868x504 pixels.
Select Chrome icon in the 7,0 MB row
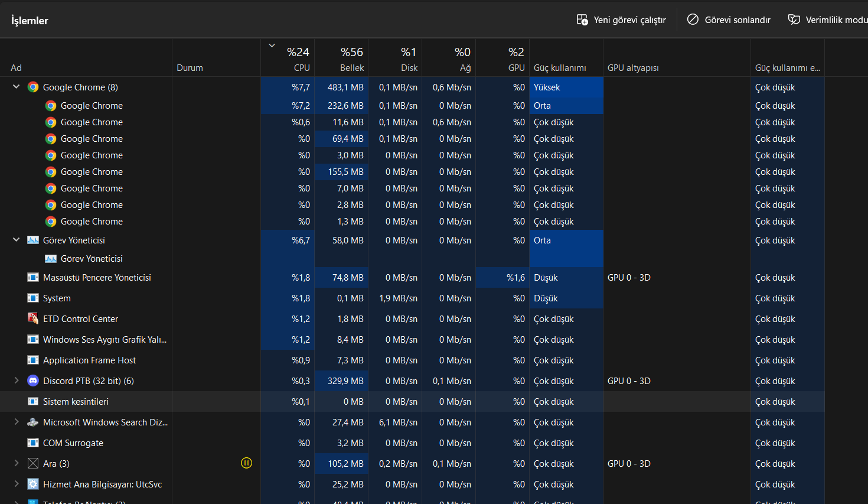51,188
